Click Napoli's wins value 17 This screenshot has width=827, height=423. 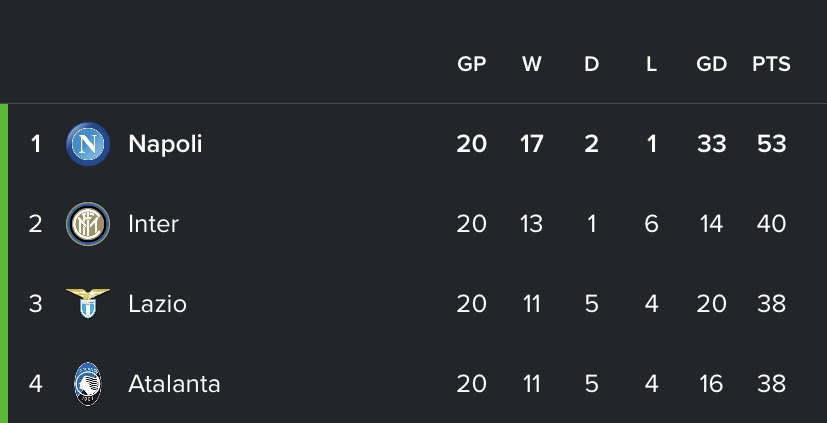coord(531,144)
